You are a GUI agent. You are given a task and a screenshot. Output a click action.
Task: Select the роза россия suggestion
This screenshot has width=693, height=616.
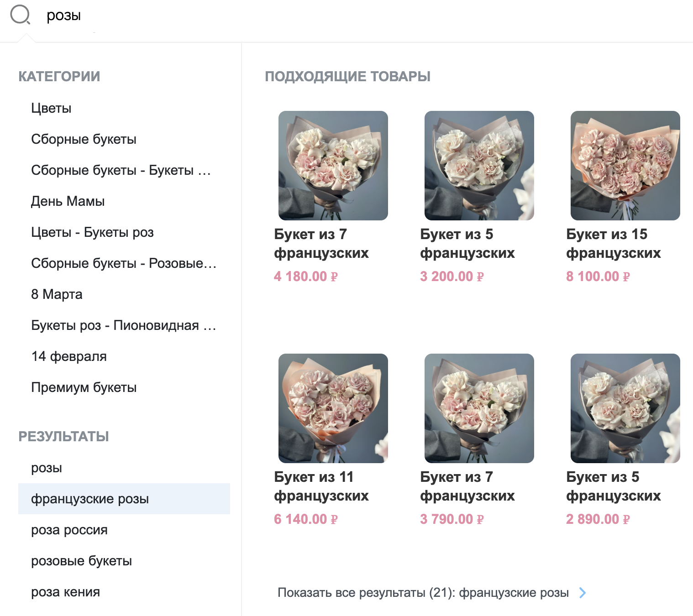[69, 530]
